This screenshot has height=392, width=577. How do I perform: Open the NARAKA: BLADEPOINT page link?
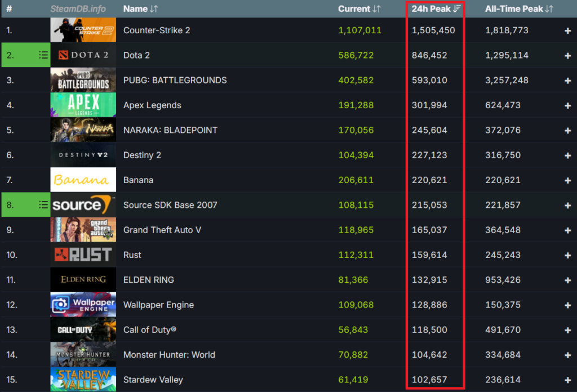pyautogui.click(x=170, y=130)
